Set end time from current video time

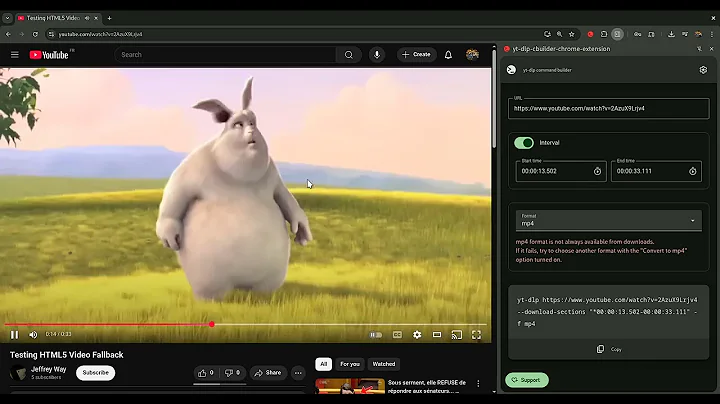click(x=692, y=171)
